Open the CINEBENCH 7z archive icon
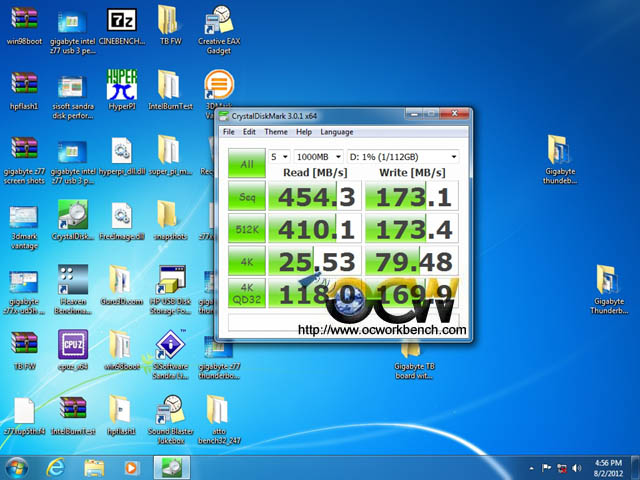This screenshot has height=480, width=640. (x=122, y=20)
